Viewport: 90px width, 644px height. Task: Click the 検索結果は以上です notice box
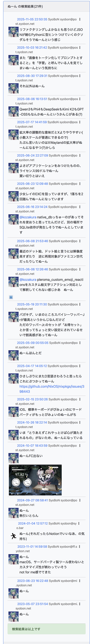pyautogui.click(x=46, y=629)
